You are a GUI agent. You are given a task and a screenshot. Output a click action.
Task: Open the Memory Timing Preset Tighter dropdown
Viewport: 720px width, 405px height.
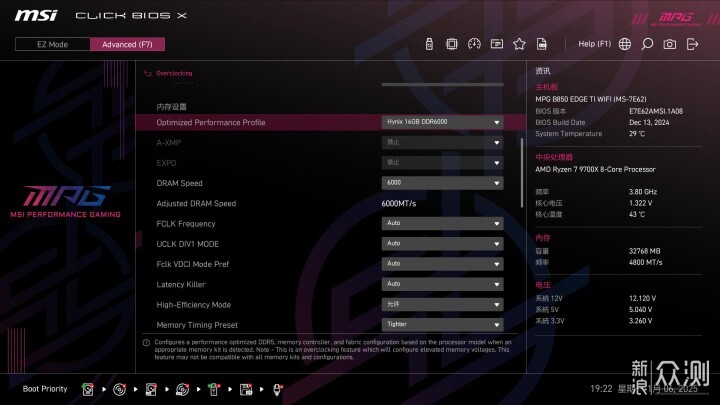442,325
